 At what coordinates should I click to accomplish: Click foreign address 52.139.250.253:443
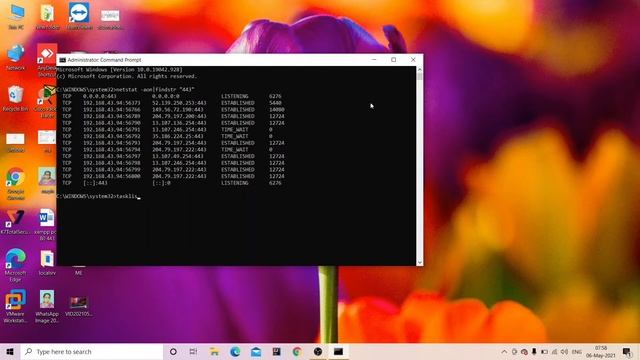(179, 103)
